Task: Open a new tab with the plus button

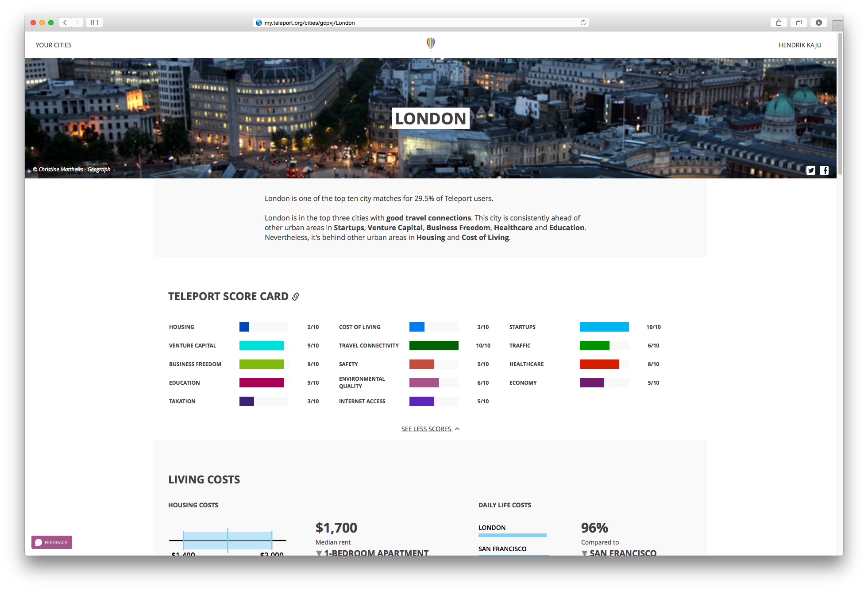Action: click(x=837, y=26)
